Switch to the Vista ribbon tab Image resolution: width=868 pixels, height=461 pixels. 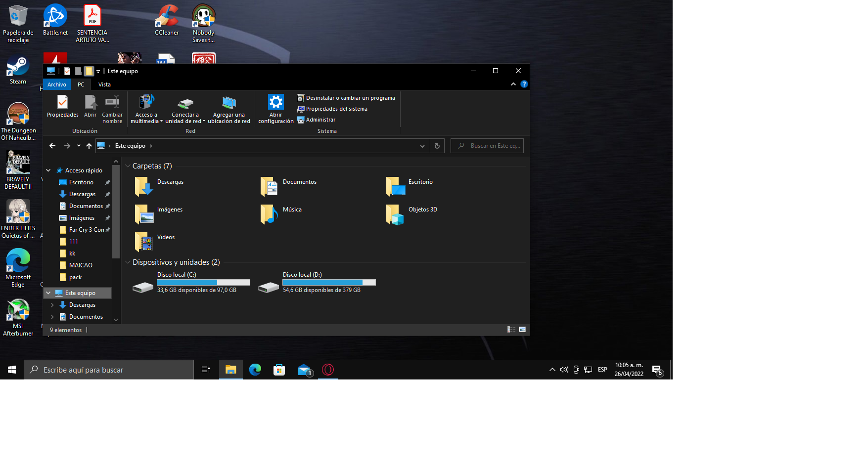click(104, 84)
